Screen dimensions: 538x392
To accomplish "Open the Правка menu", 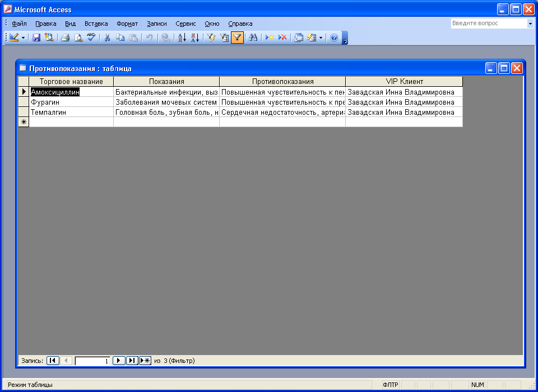I will point(45,24).
